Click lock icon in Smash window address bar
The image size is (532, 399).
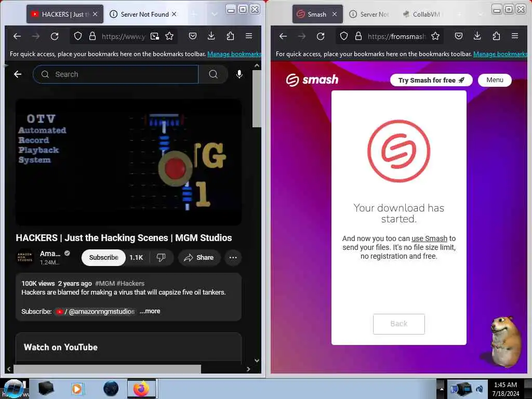(x=358, y=36)
